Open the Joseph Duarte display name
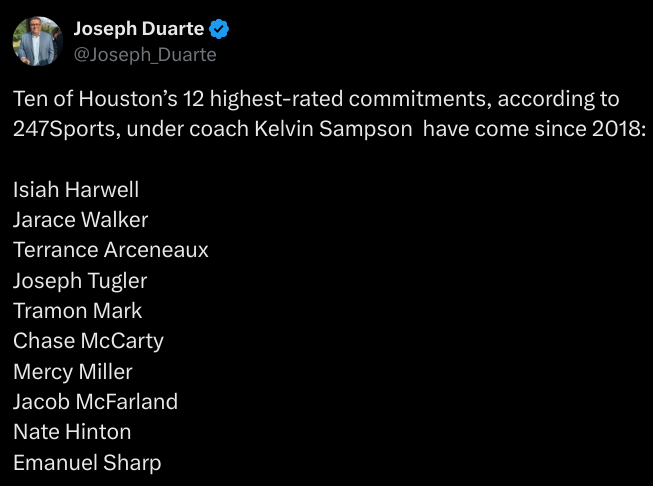This screenshot has height=486, width=653. tap(139, 29)
